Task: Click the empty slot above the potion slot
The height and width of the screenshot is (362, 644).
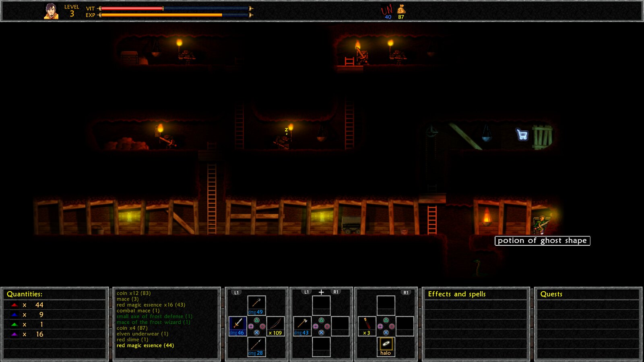Action: pyautogui.click(x=386, y=305)
